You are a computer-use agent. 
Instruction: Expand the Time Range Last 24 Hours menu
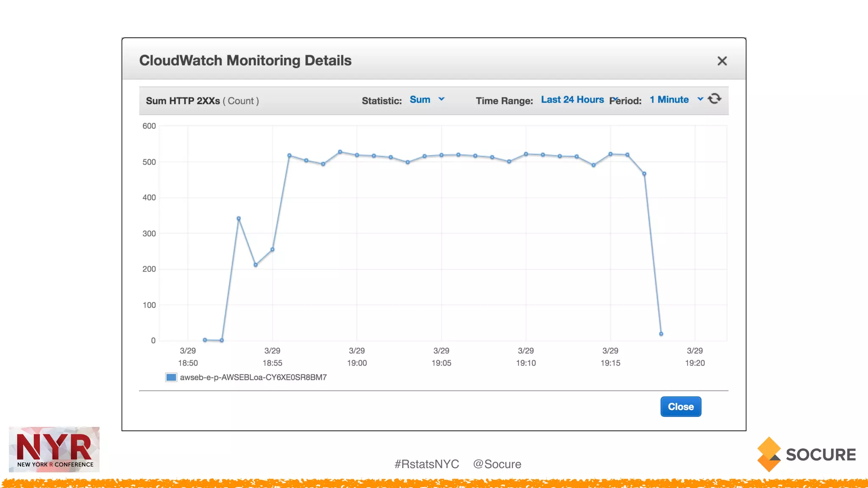[x=616, y=99]
